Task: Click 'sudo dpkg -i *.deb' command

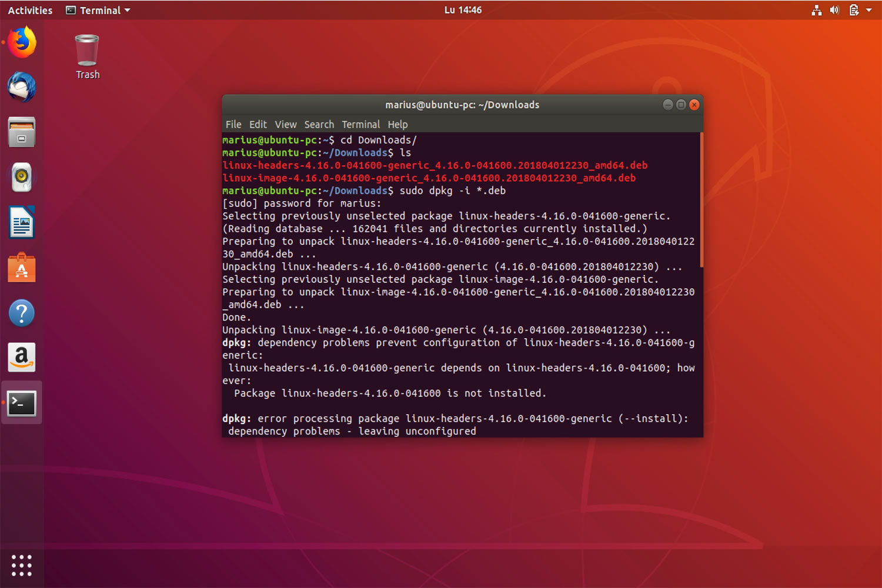Action: 453,191
